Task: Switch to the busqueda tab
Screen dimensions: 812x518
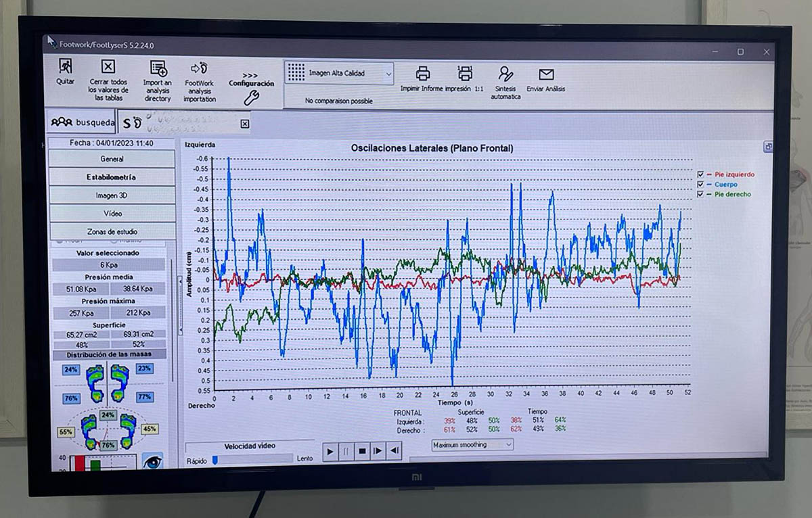Action: point(83,122)
